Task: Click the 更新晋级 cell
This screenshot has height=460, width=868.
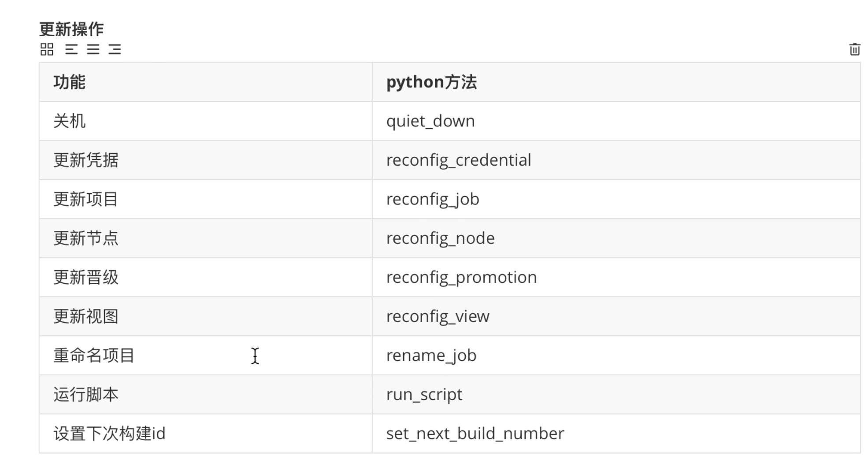Action: tap(206, 277)
